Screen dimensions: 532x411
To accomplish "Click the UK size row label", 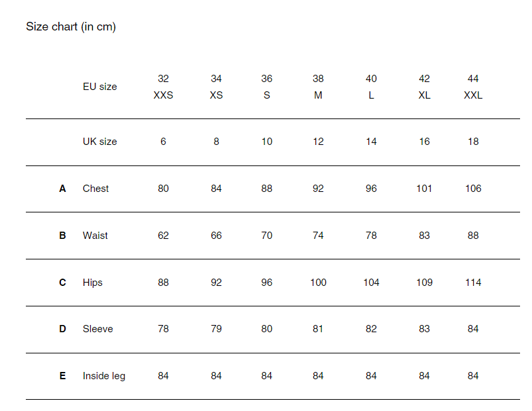I will coord(99,142).
